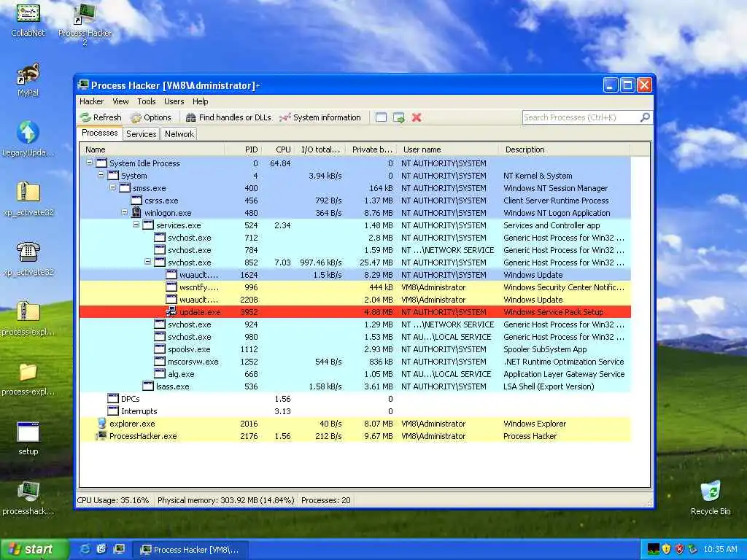Viewport: 747px width, 560px height.
Task: Select the csrss.exe process row
Action: click(x=355, y=201)
